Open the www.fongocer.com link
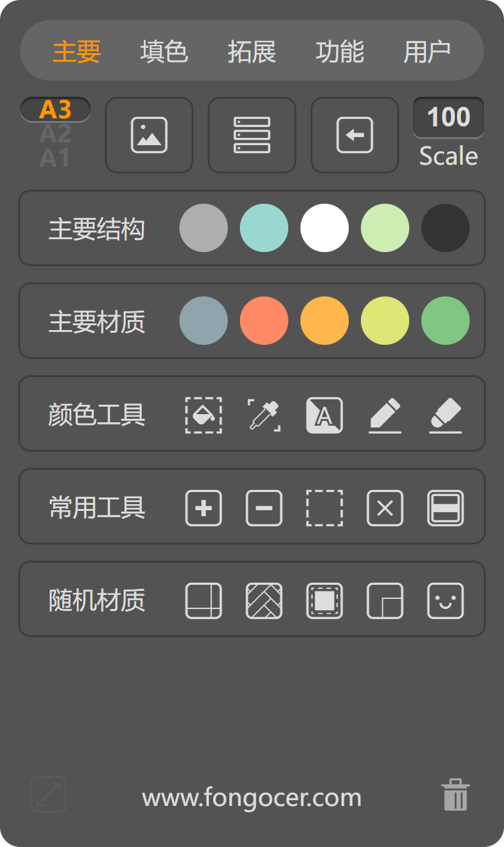The image size is (504, 847). [252, 798]
